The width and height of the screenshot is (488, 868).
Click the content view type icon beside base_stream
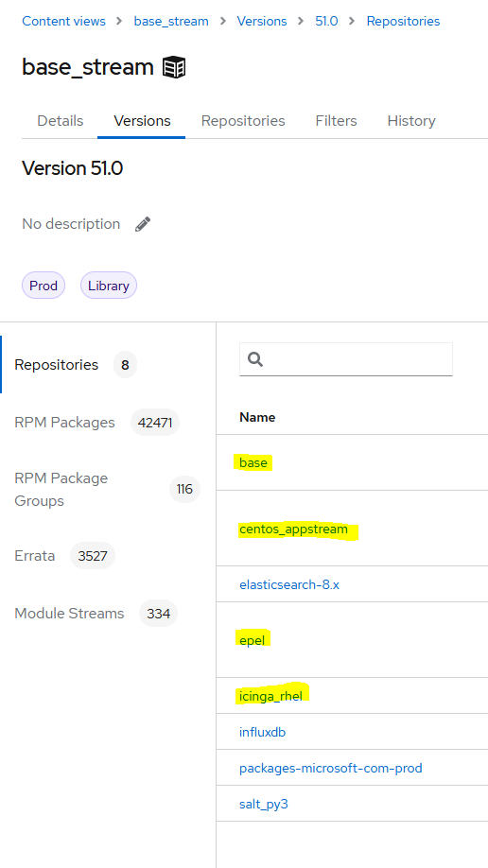[x=174, y=68]
